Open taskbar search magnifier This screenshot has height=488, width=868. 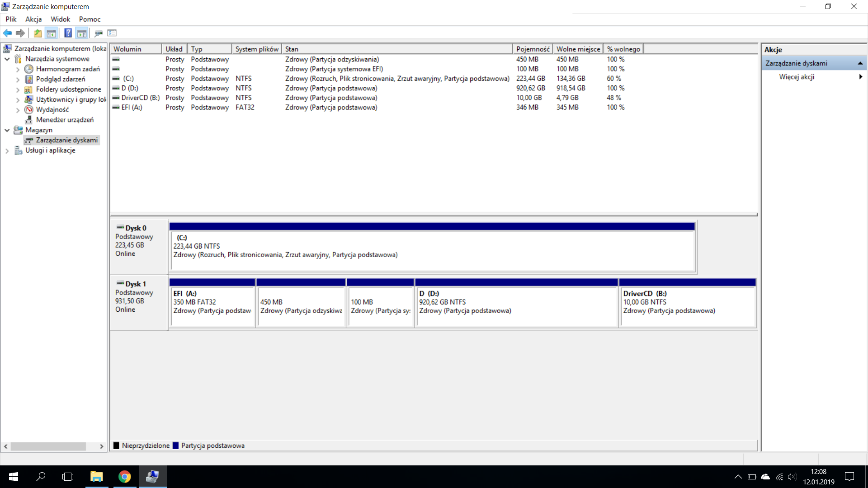click(x=41, y=477)
